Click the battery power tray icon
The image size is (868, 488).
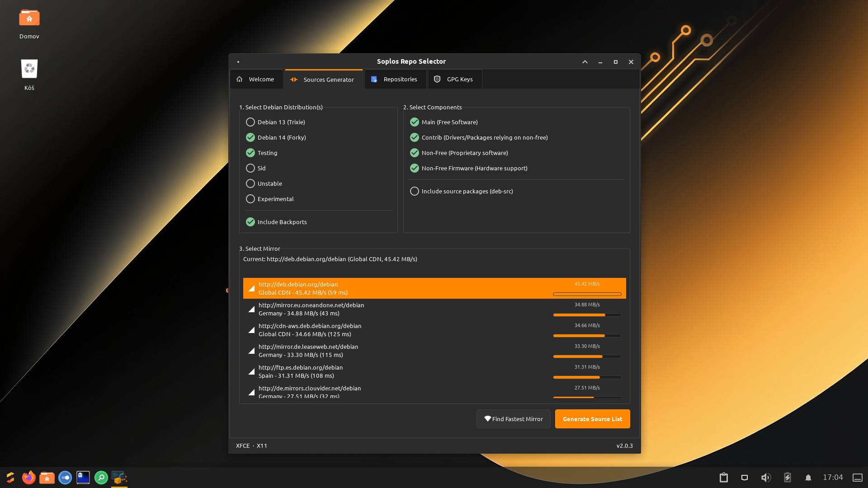(x=788, y=478)
